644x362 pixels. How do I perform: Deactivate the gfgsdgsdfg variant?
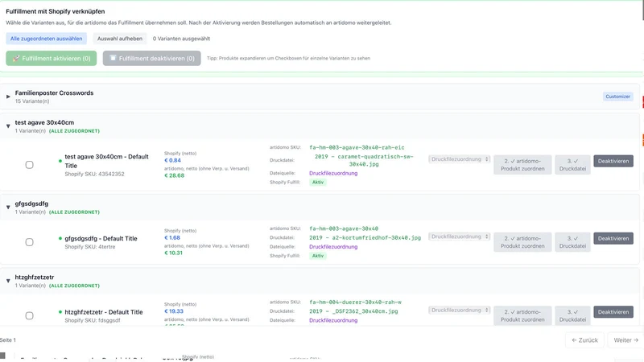tap(613, 238)
